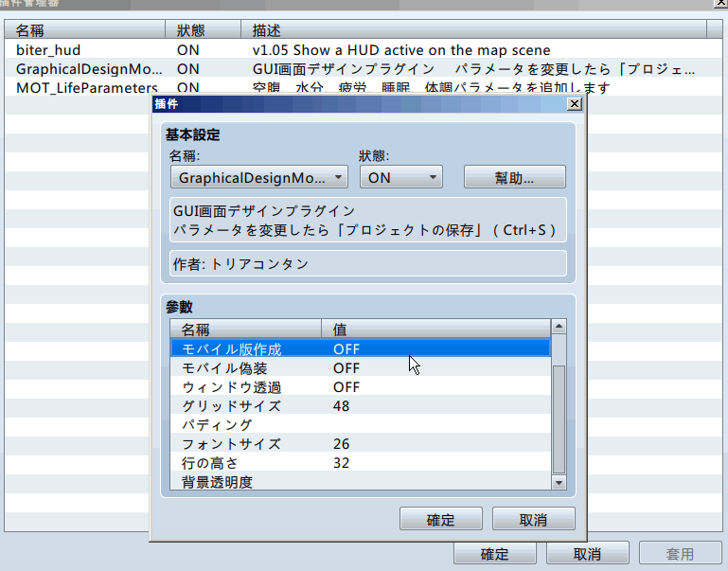Click the OFF value of ウィンドウ透過

(x=346, y=387)
